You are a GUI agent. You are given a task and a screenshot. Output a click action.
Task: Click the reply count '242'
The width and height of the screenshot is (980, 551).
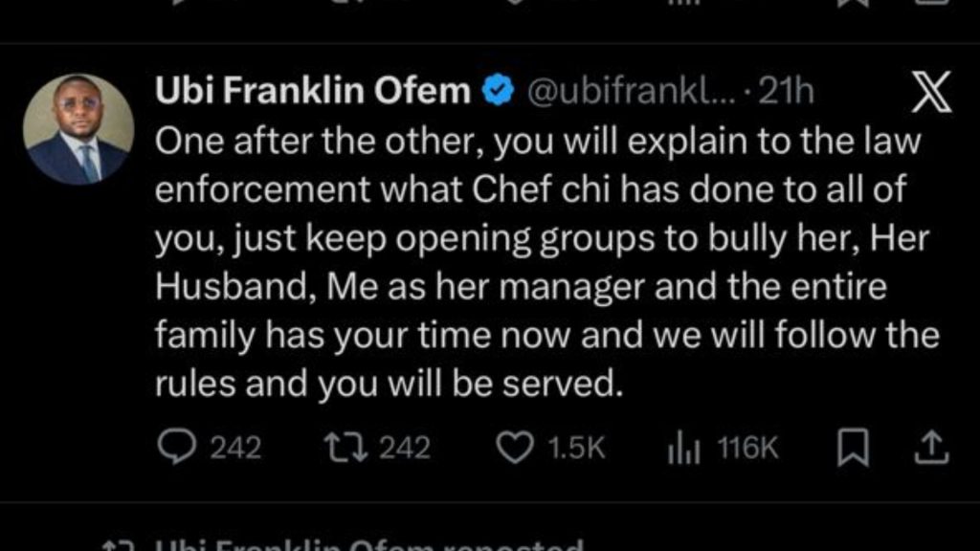pyautogui.click(x=235, y=448)
